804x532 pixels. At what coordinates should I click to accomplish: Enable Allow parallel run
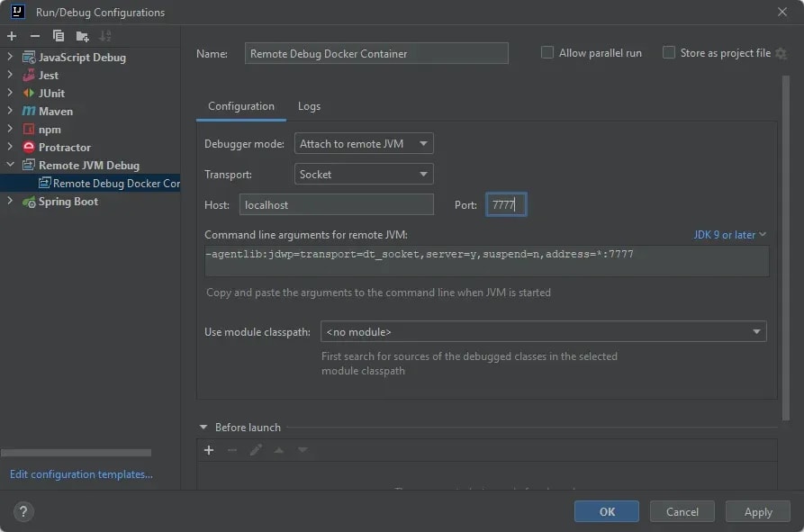tap(547, 52)
